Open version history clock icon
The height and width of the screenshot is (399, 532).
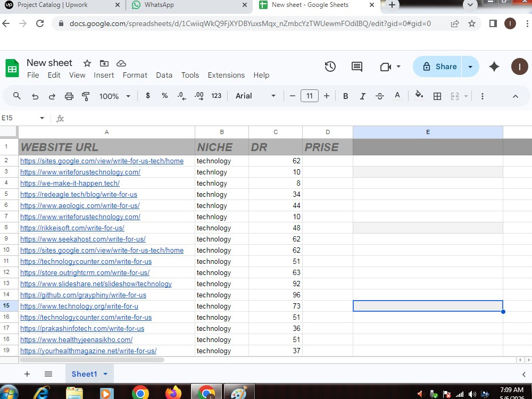point(330,66)
